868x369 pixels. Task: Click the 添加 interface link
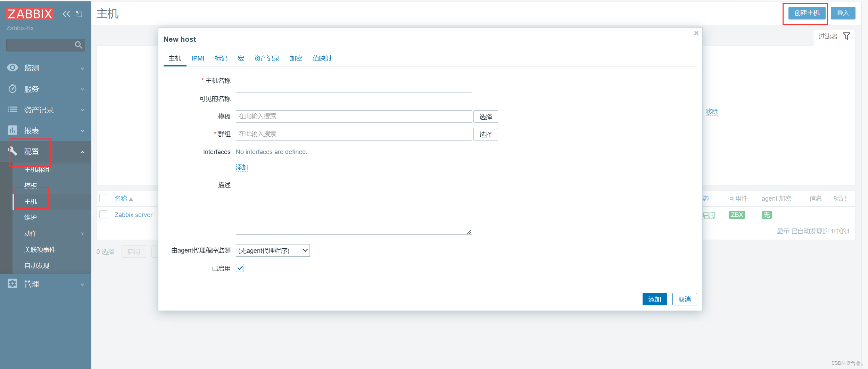click(x=242, y=167)
